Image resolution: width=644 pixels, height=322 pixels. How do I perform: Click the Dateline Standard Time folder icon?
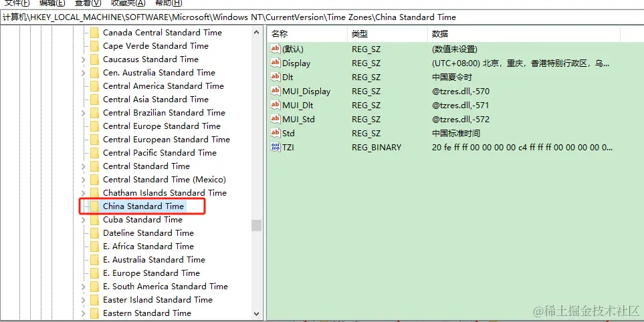94,233
